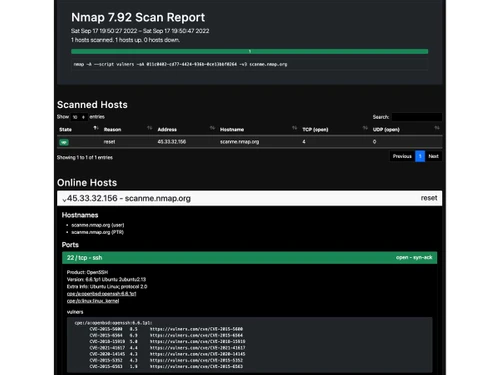The height and width of the screenshot is (375, 500).
Task: Click the Hostname column header
Action: click(x=232, y=129)
